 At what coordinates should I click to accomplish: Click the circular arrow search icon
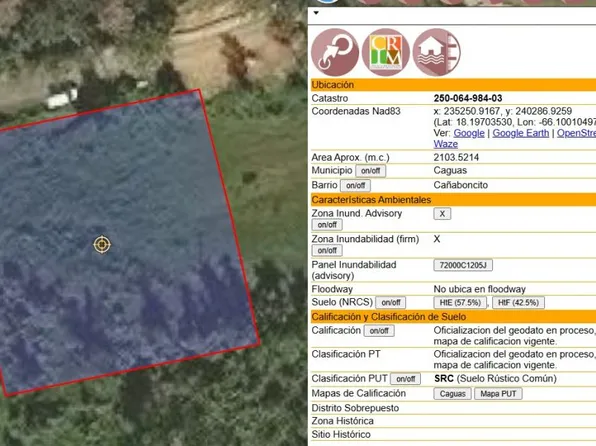click(335, 52)
